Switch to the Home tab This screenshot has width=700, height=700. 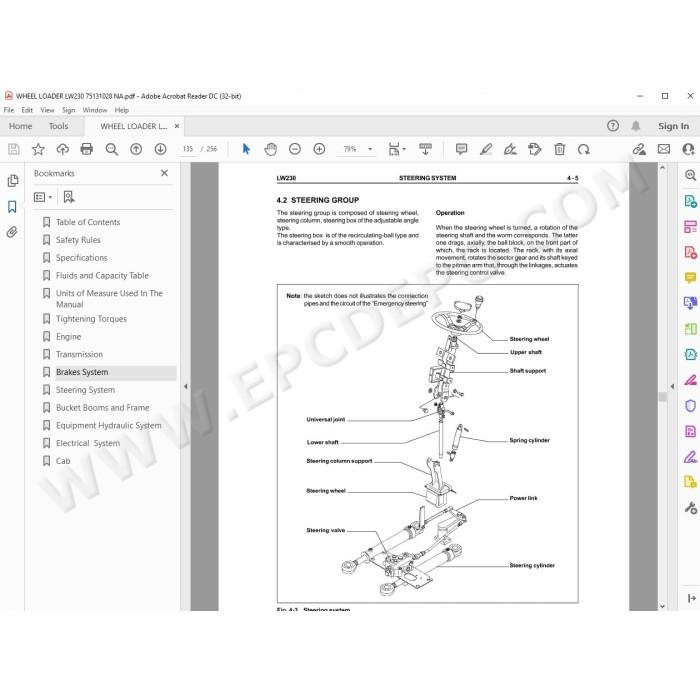[21, 126]
